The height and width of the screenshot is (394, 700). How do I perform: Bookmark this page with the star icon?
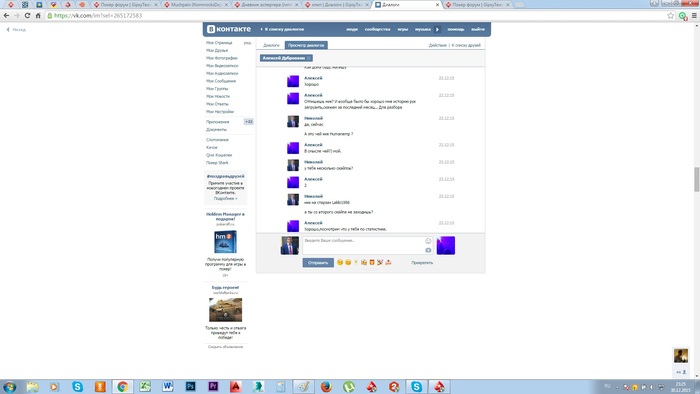click(671, 15)
